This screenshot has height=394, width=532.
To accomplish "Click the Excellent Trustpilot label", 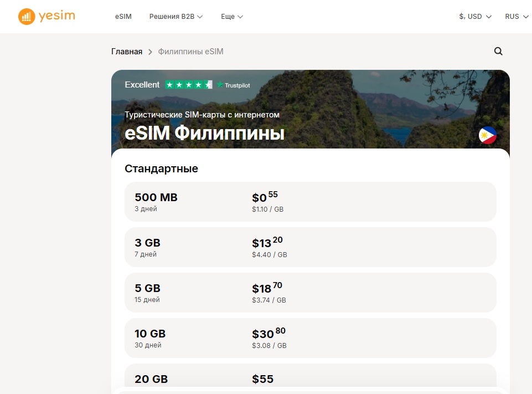I will [142, 85].
